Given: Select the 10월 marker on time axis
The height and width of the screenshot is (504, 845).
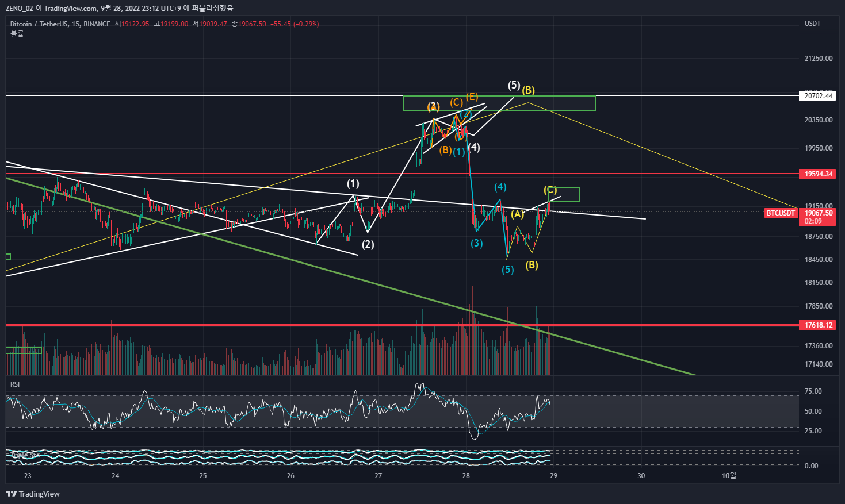Looking at the screenshot, I should coord(729,476).
